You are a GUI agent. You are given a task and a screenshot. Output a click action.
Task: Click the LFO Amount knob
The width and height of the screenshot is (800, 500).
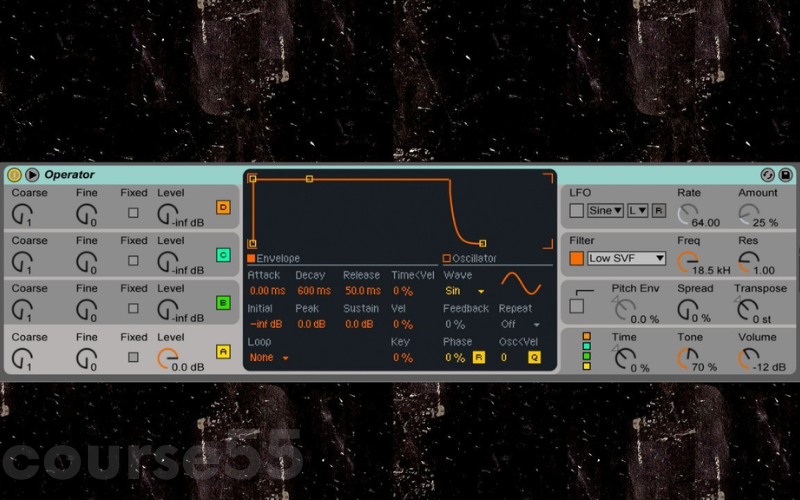[x=748, y=214]
